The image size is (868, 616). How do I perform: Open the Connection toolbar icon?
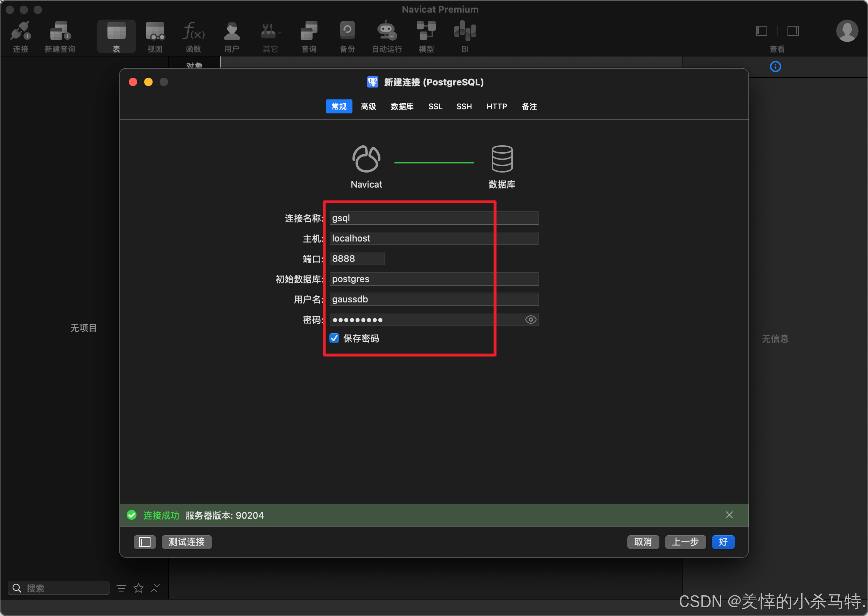(x=20, y=31)
